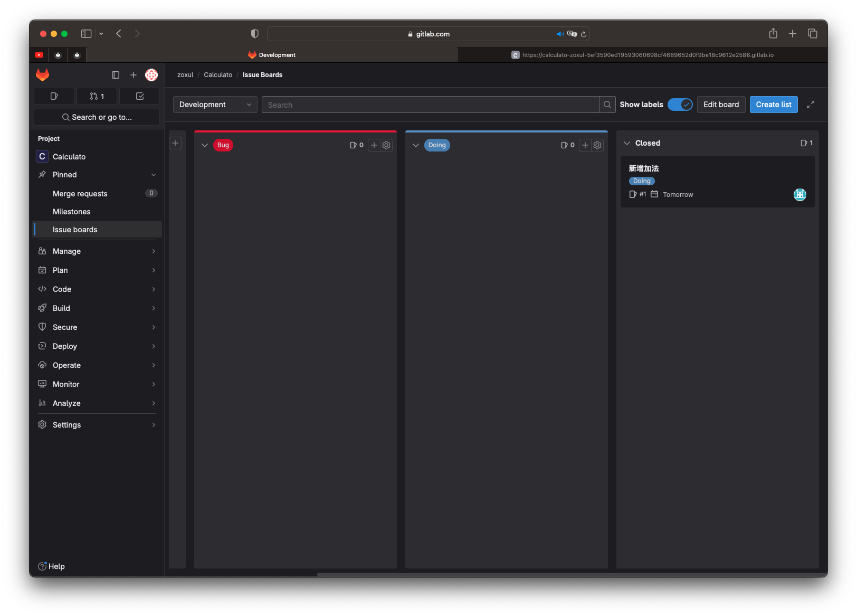This screenshot has height=616, width=857.
Task: Select Issue boards in sidebar
Action: tap(75, 230)
